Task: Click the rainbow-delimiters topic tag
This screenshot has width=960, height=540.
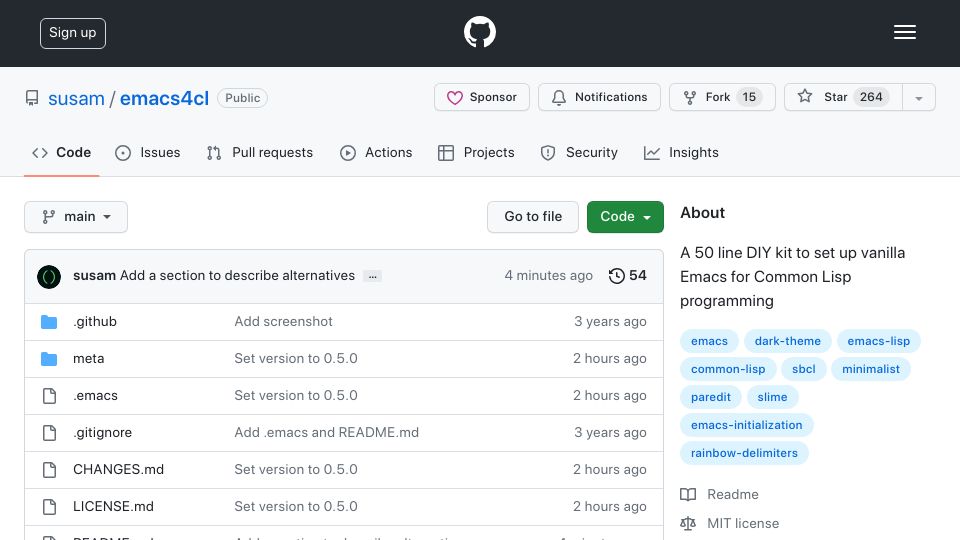Action: [x=744, y=454]
